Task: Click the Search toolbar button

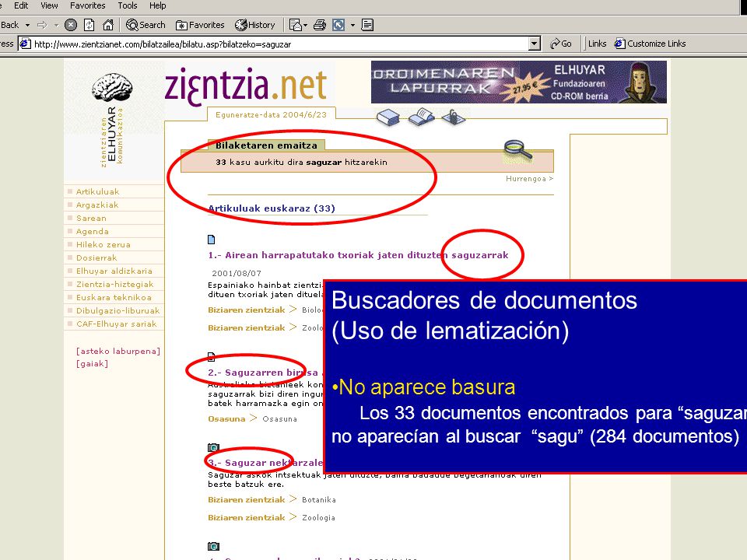Action: pos(146,25)
